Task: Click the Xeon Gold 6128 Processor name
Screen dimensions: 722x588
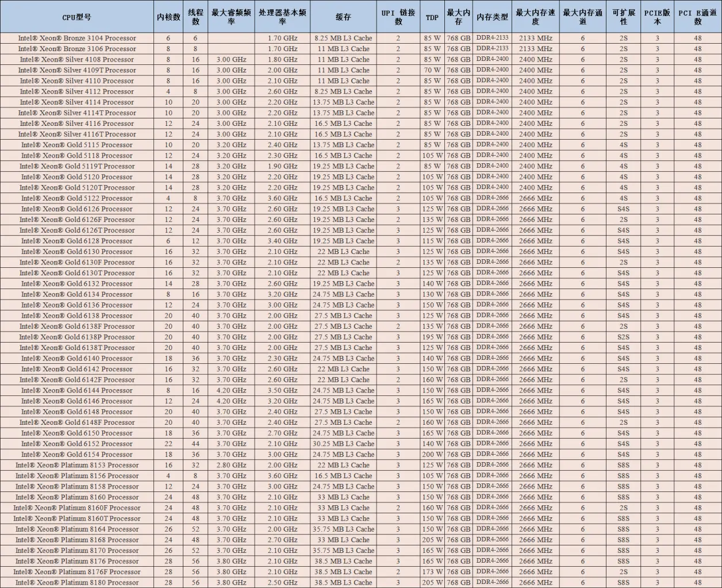Action: [77, 241]
